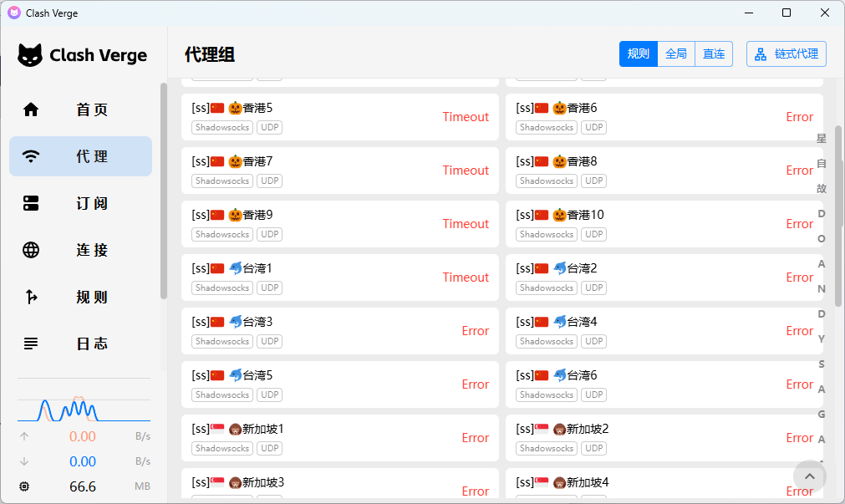The height and width of the screenshot is (504, 845).
Task: Click the rules fork-arrow icon
Action: (x=31, y=297)
